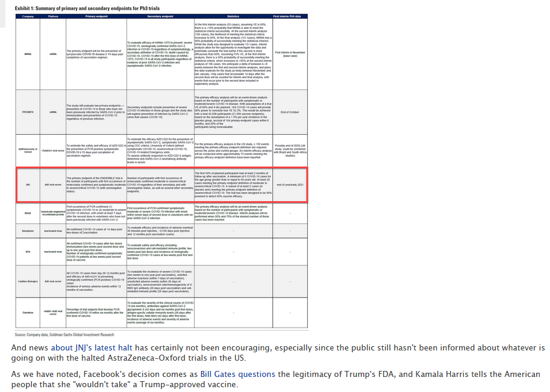
Task: Click the mRNA platform cell in MRNA row
Action: pyautogui.click(x=53, y=54)
